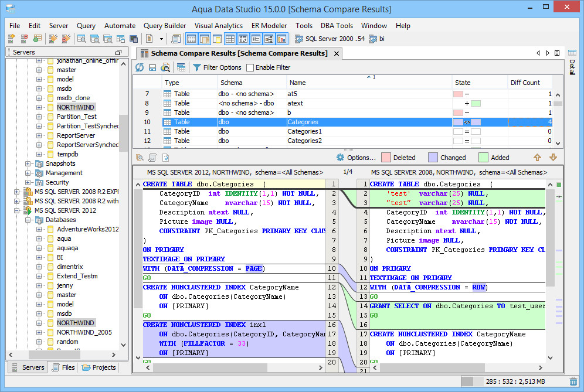Click the Added green color swatch
Viewport: 584px width, 392px height.
point(483,158)
